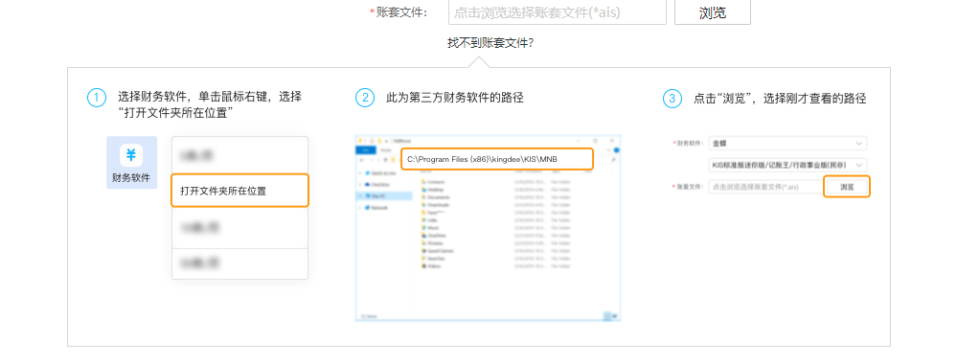This screenshot has width=980, height=364.
Task: Open the 金蝶 dropdown in step 3 illustration
Action: [x=787, y=144]
